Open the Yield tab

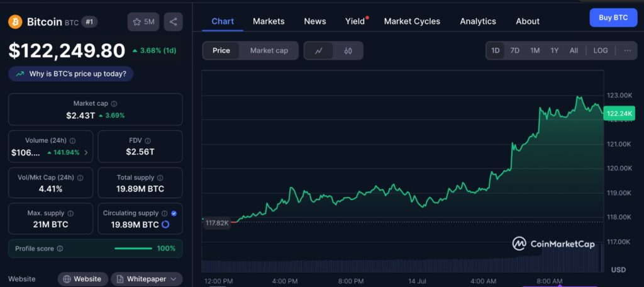(x=355, y=21)
